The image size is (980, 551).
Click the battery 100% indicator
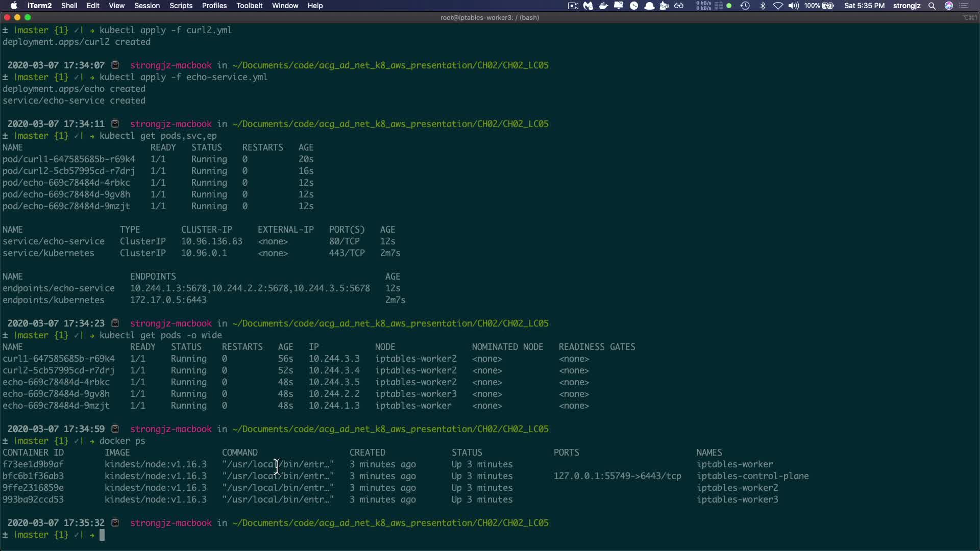click(x=819, y=6)
